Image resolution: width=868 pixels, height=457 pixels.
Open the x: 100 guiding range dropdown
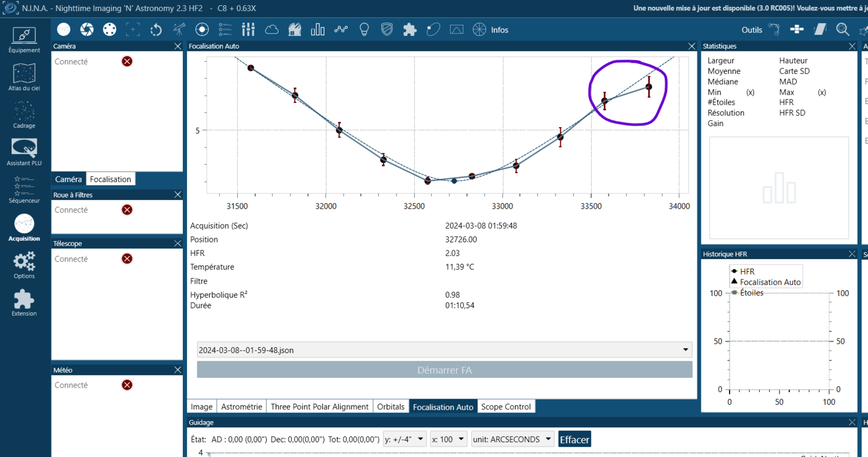(x=448, y=440)
